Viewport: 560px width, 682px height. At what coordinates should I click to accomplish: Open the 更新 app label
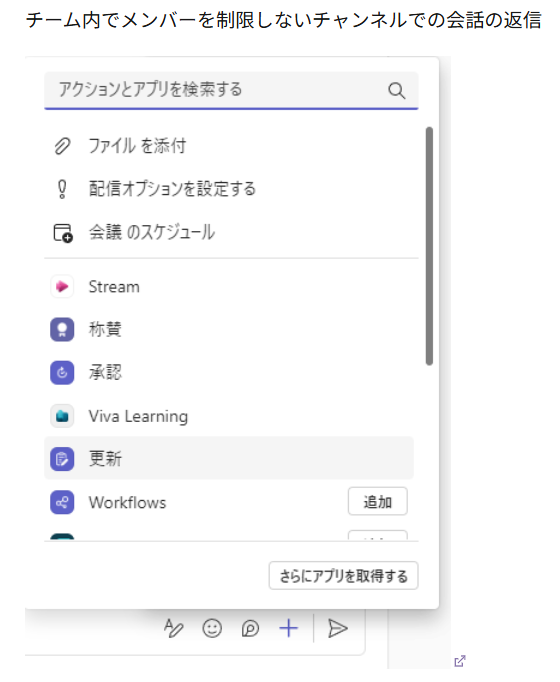pos(105,459)
